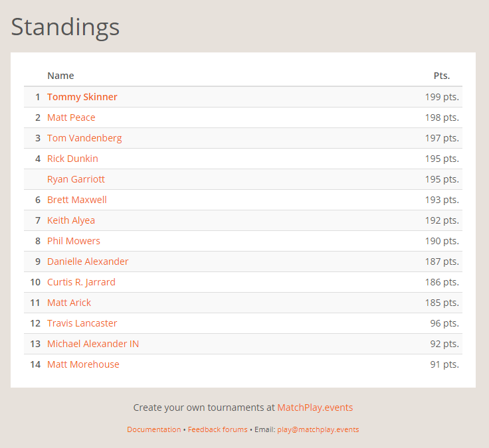This screenshot has height=448, width=489.
Task: Click the Pts. column header
Action: tap(441, 76)
